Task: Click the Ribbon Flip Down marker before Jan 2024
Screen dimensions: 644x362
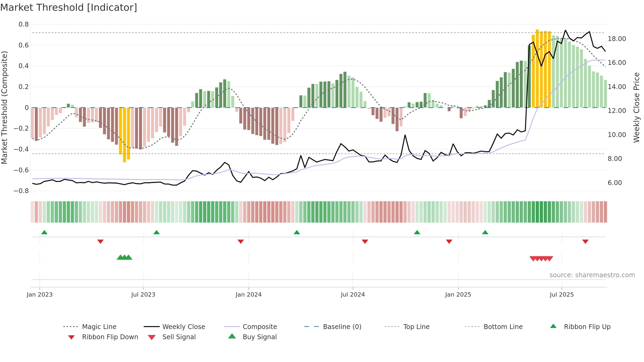Action: 241,242
